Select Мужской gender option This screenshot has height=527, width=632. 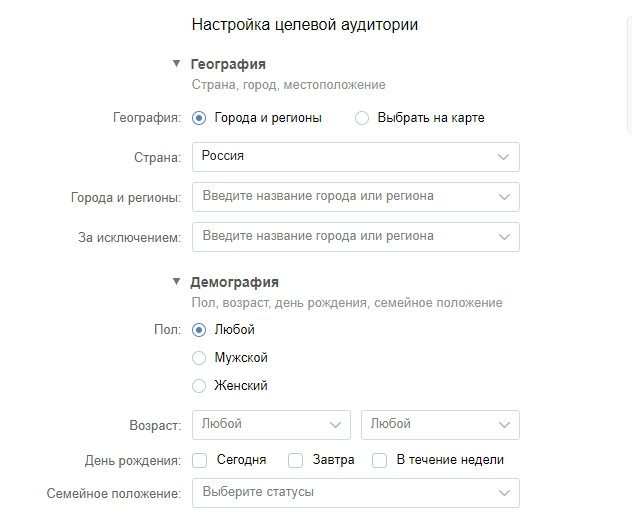pos(199,358)
